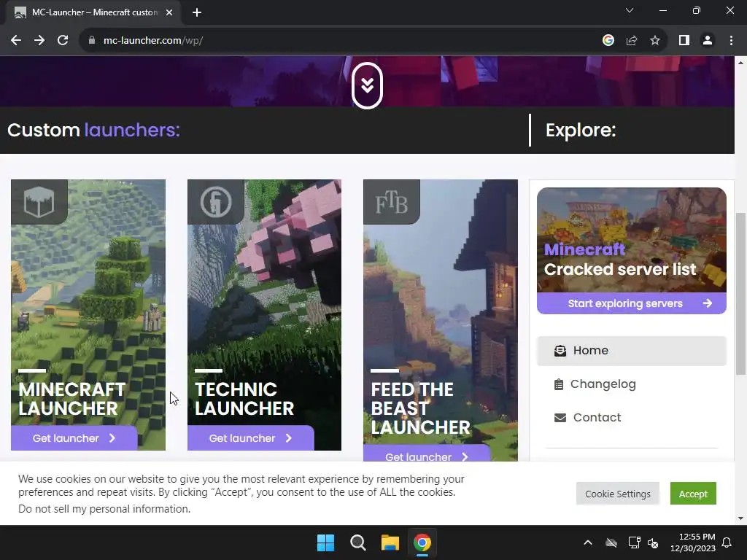Viewport: 747px width, 560px height.
Task: Open the tab search chevron
Action: coord(630,10)
